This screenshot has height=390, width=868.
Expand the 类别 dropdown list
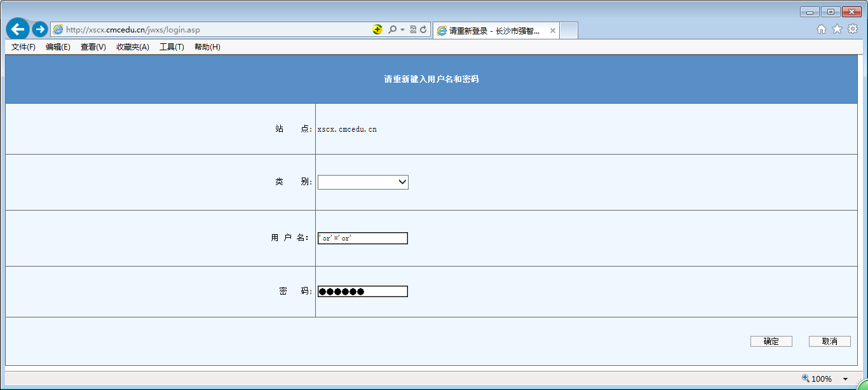point(363,183)
